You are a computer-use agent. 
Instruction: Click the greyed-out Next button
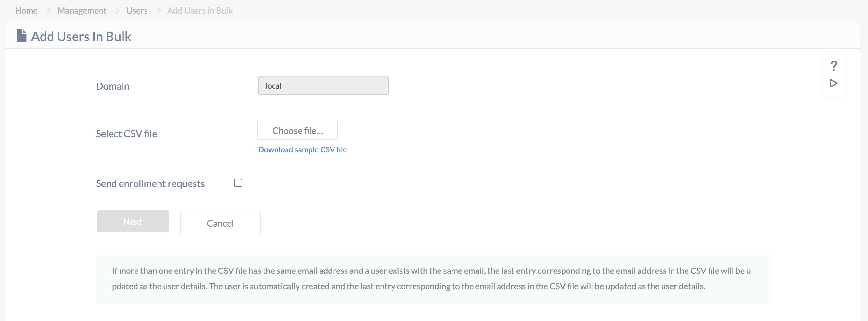tap(133, 221)
